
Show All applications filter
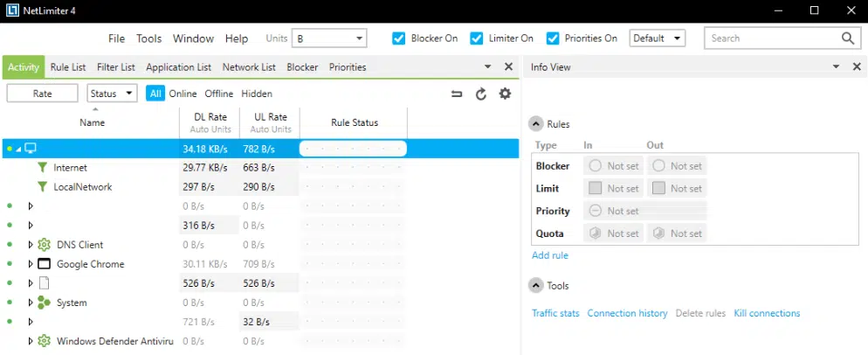click(155, 94)
